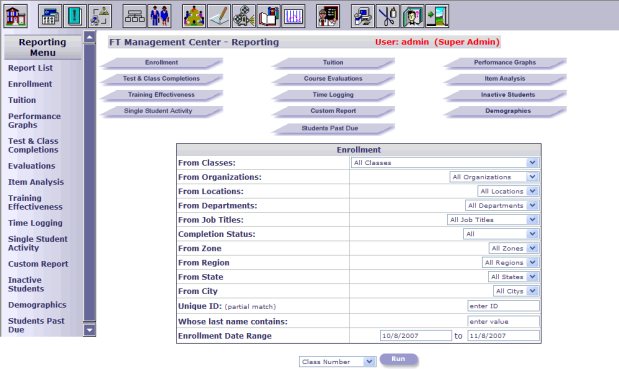Click the abacus chart toolbar icon
Screen dimensions: 619x369
coord(294,16)
